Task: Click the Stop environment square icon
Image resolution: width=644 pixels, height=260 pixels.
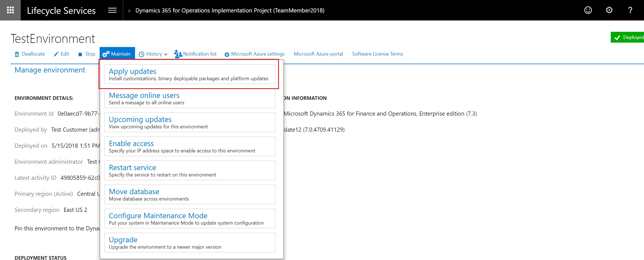Action: pos(80,54)
